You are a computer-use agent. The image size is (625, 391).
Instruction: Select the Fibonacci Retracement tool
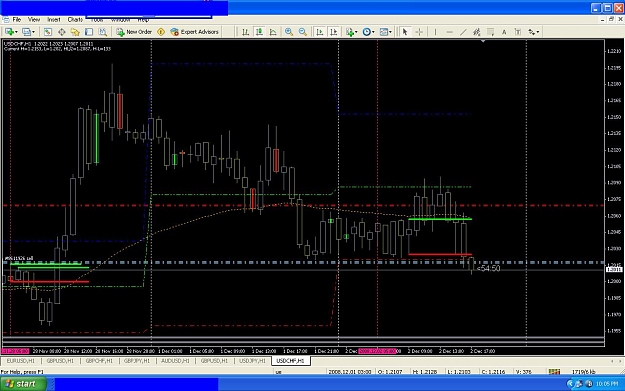point(490,32)
